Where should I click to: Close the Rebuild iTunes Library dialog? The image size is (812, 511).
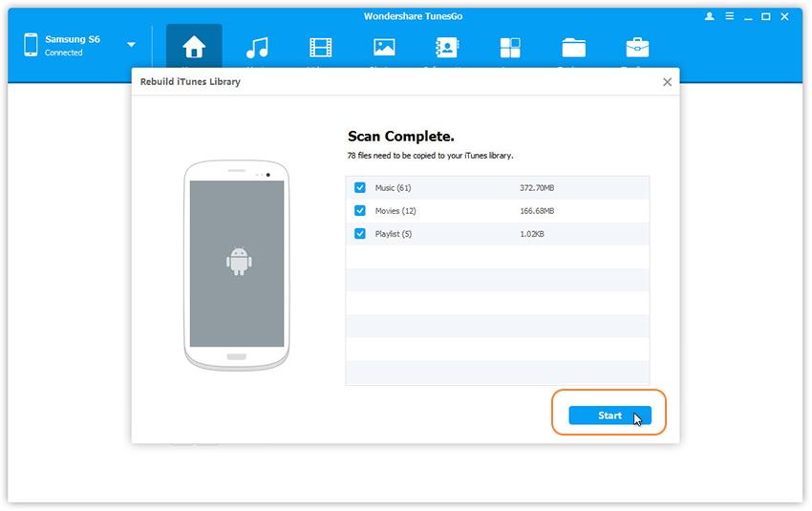(667, 82)
